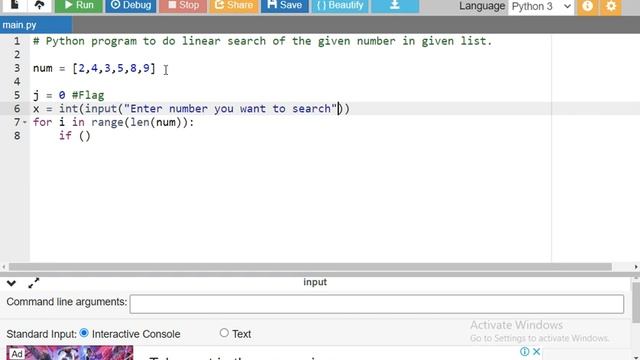This screenshot has height=360, width=640.
Task: Click 'range(len(num))' on line 7
Action: [x=139, y=122]
